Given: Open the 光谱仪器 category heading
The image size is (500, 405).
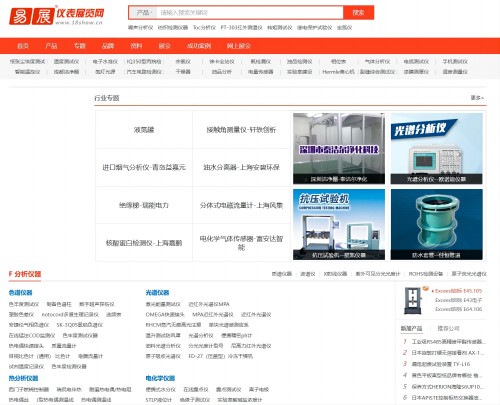Looking at the screenshot, I should pos(157,293).
